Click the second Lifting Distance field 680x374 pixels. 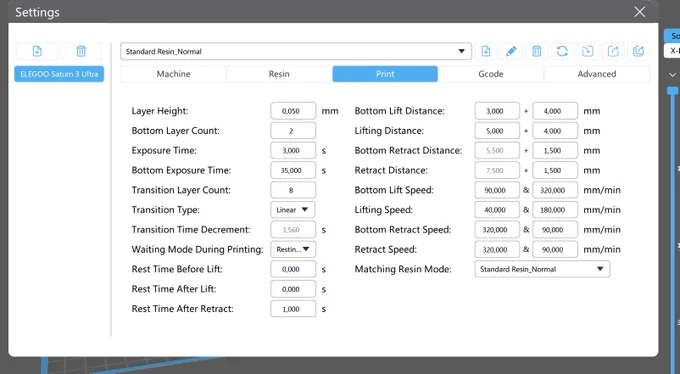pos(555,131)
